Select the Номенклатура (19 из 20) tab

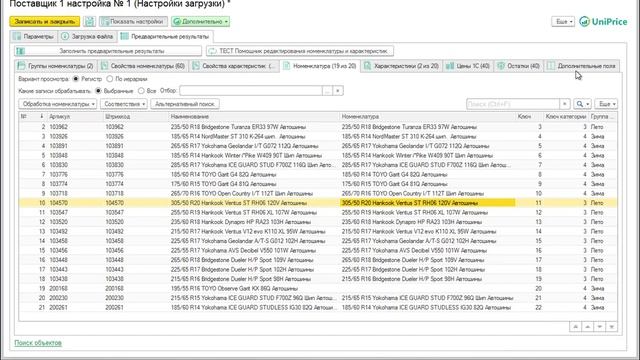pos(320,66)
